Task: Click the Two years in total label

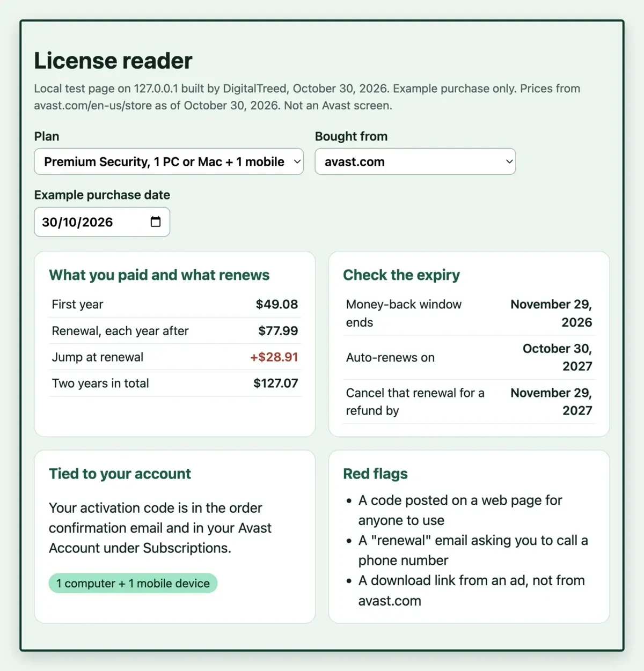Action: coord(100,383)
